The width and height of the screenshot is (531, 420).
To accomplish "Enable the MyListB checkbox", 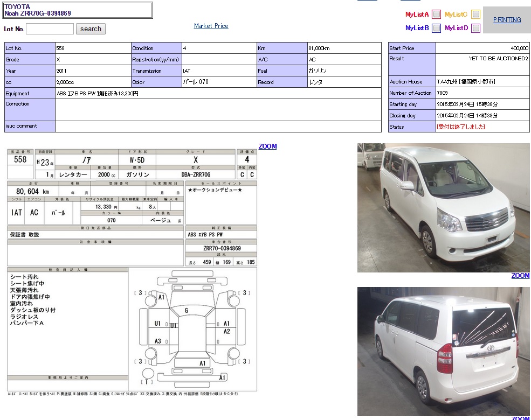I will coord(437,28).
